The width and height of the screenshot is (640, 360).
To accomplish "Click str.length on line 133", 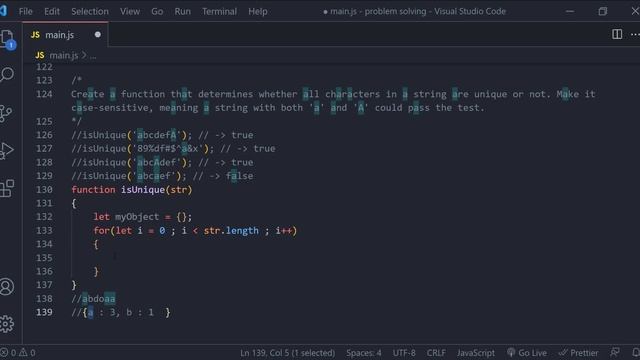I will click(231, 231).
